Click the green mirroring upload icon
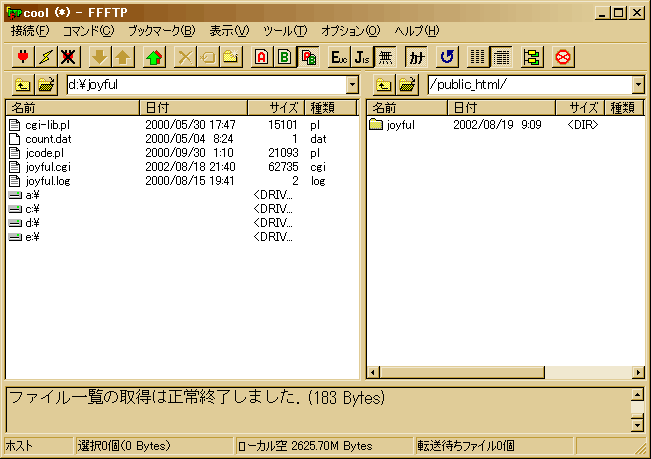The width and height of the screenshot is (651, 459). (154, 57)
